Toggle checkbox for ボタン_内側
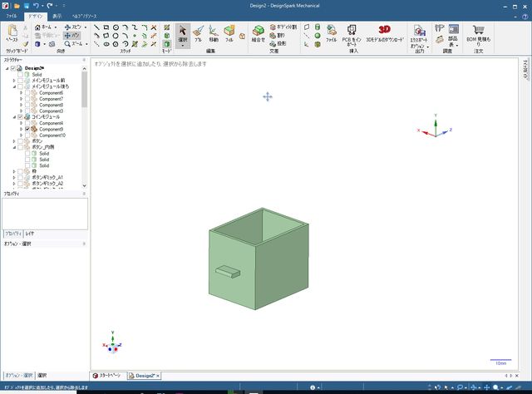532x394 pixels. (x=20, y=147)
